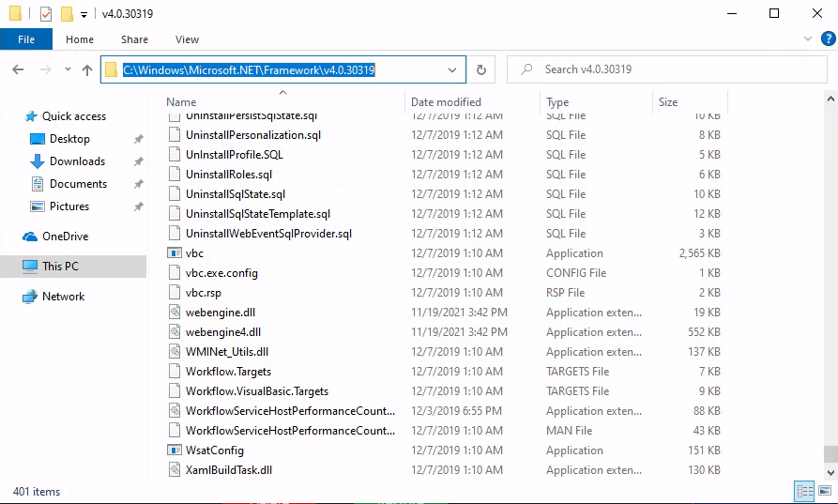The image size is (838, 504).
Task: Switch to details view layout
Action: (804, 491)
